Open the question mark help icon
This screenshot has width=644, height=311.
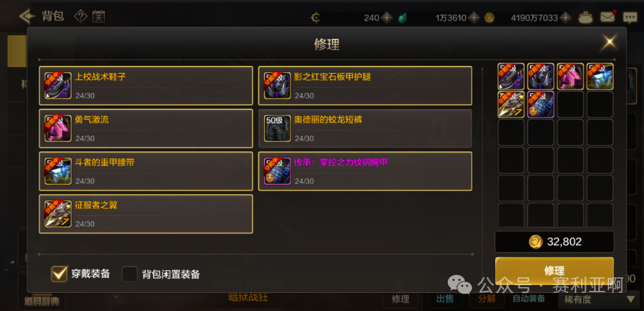[x=80, y=16]
